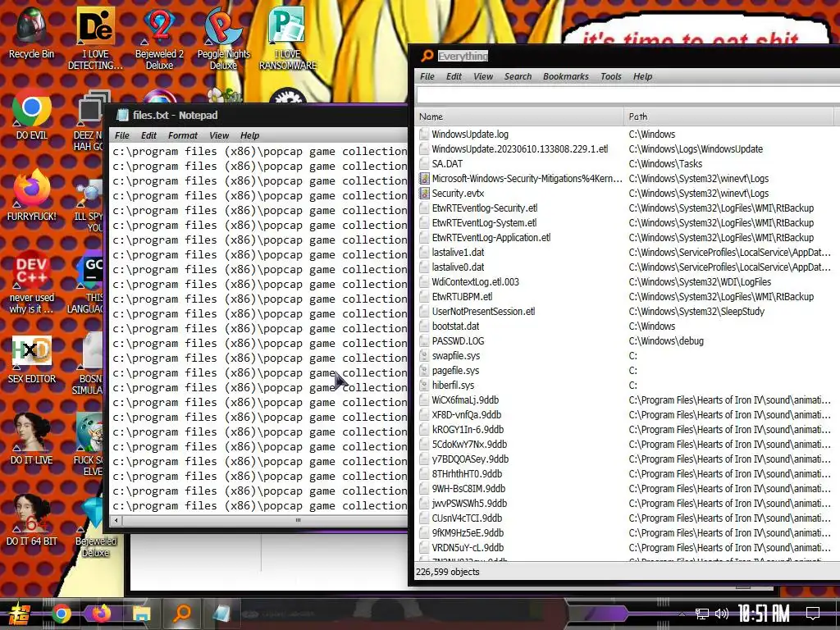Viewport: 840px width, 630px height.
Task: Open Everything View menu
Action: (483, 76)
